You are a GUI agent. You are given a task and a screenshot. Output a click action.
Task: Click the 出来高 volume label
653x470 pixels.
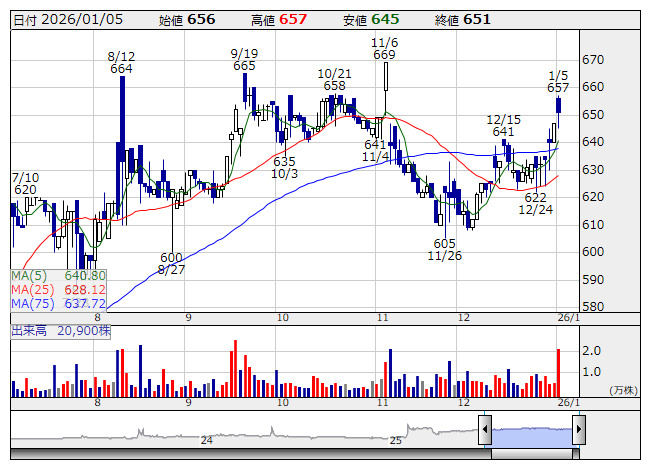coord(30,329)
